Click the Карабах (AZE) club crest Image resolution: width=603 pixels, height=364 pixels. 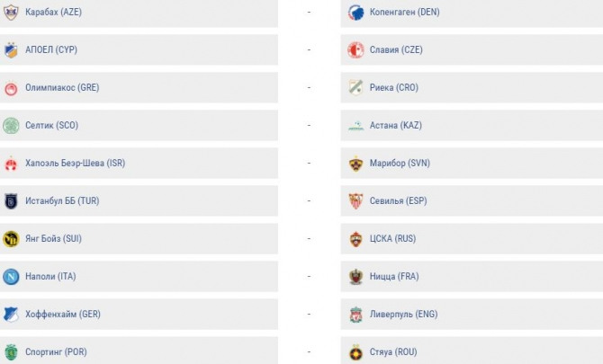click(11, 13)
